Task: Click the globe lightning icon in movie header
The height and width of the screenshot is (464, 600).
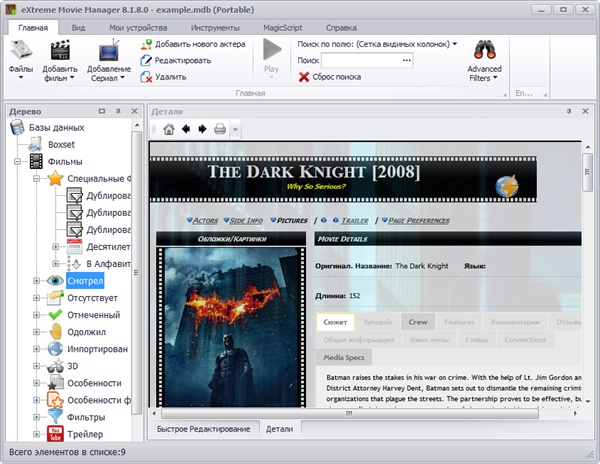Action: pyautogui.click(x=508, y=186)
